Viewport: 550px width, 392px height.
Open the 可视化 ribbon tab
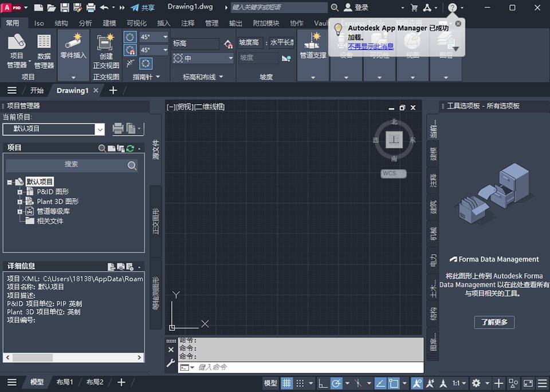click(136, 23)
